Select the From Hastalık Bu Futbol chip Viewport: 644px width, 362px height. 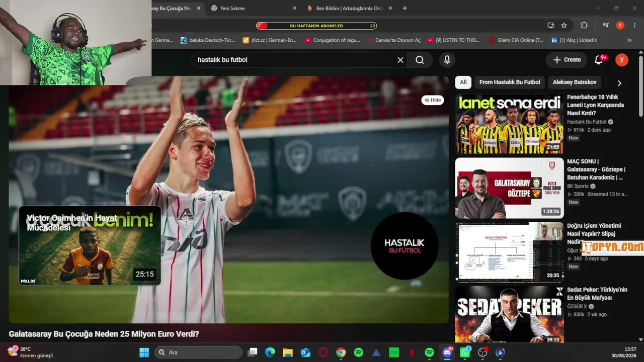(x=510, y=82)
